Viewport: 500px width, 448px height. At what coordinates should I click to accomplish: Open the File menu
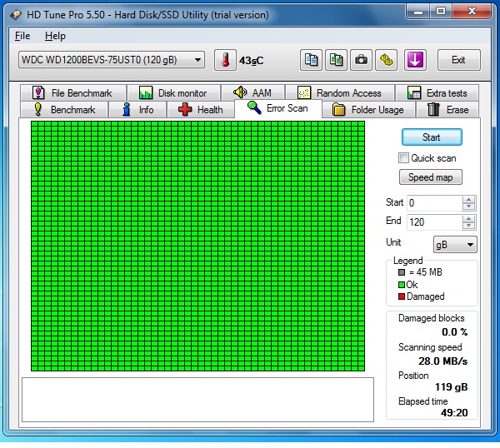(22, 36)
